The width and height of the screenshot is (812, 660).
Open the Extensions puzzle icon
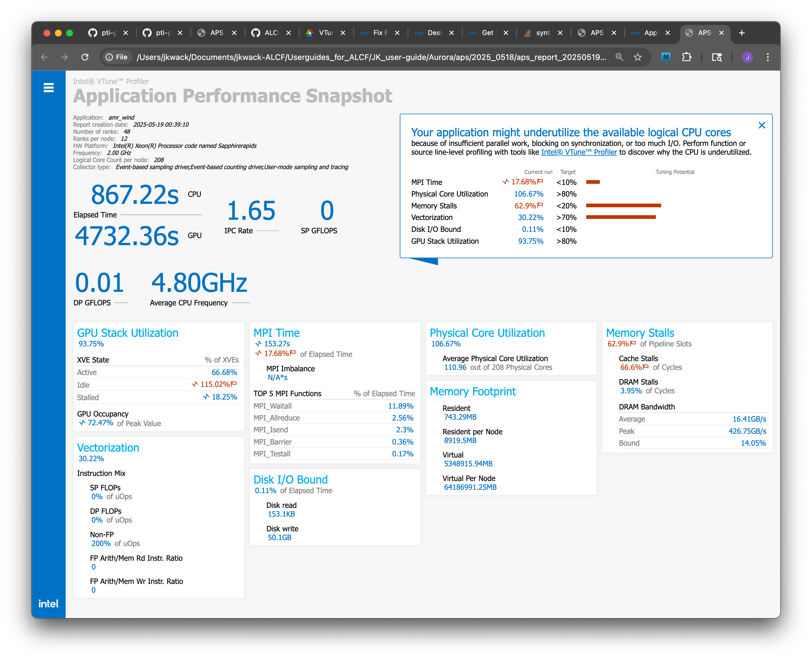pos(686,57)
